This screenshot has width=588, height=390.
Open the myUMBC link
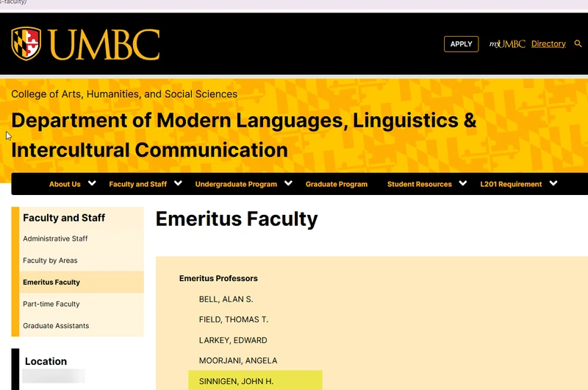click(507, 44)
